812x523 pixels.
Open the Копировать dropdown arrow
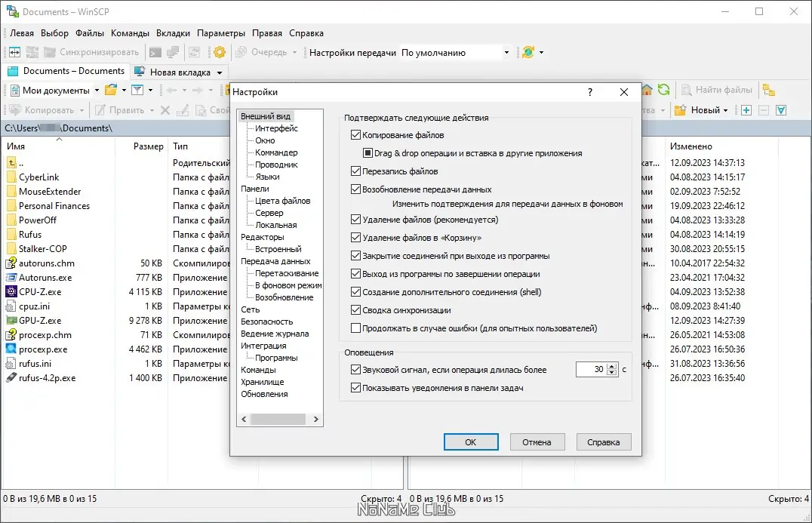click(x=82, y=110)
